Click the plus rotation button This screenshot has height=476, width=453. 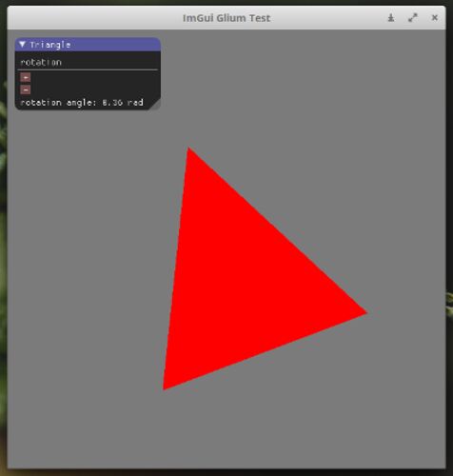[x=26, y=77]
